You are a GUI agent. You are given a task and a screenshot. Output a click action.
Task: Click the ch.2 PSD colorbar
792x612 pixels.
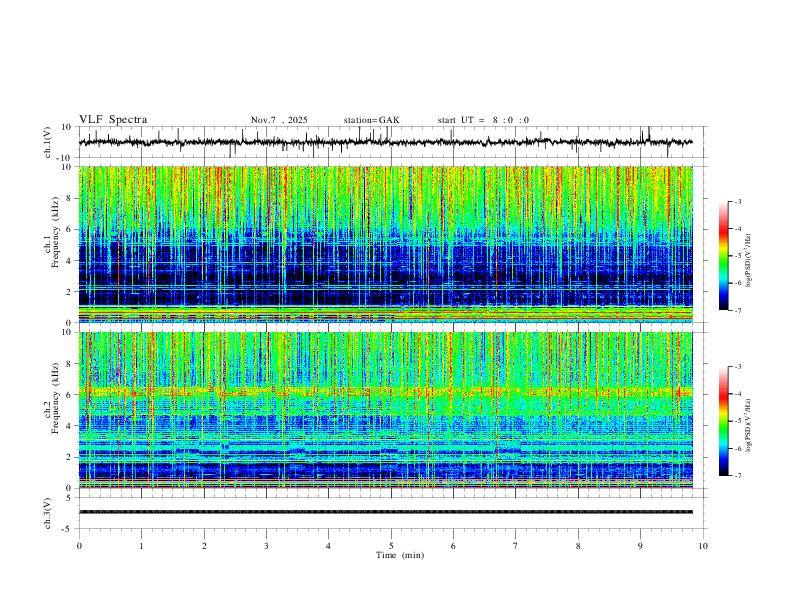(723, 421)
